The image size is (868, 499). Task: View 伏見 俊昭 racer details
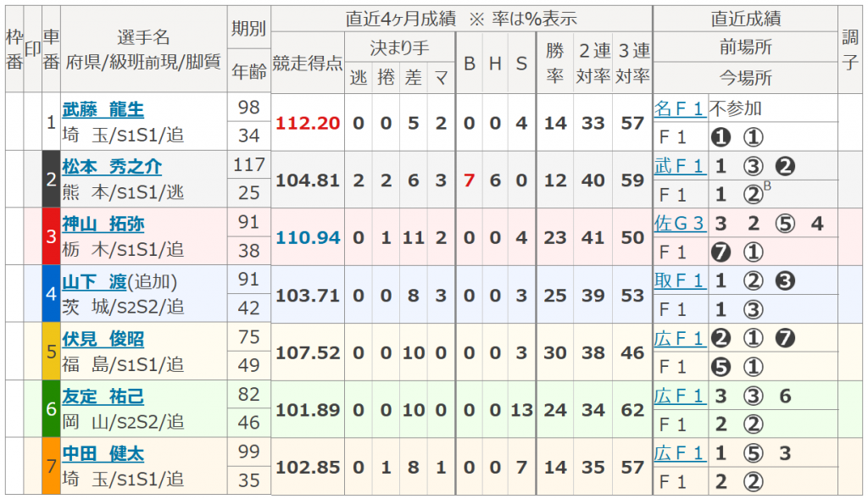[x=103, y=339]
